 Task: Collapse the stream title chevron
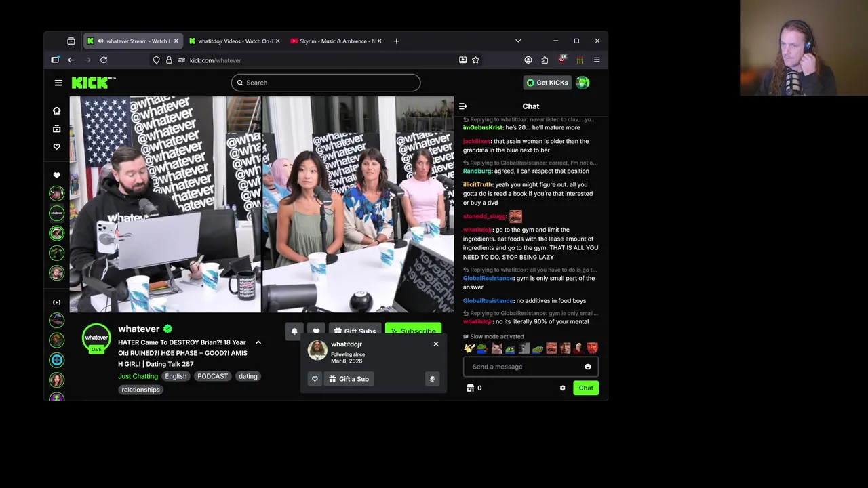coord(258,342)
